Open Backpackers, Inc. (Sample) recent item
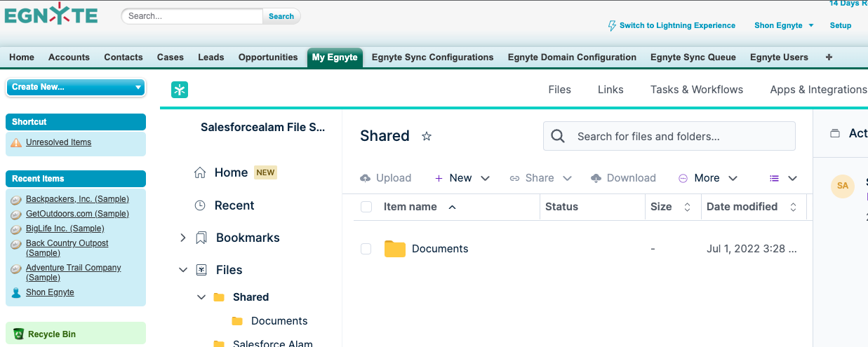The width and height of the screenshot is (868, 347). [x=77, y=199]
